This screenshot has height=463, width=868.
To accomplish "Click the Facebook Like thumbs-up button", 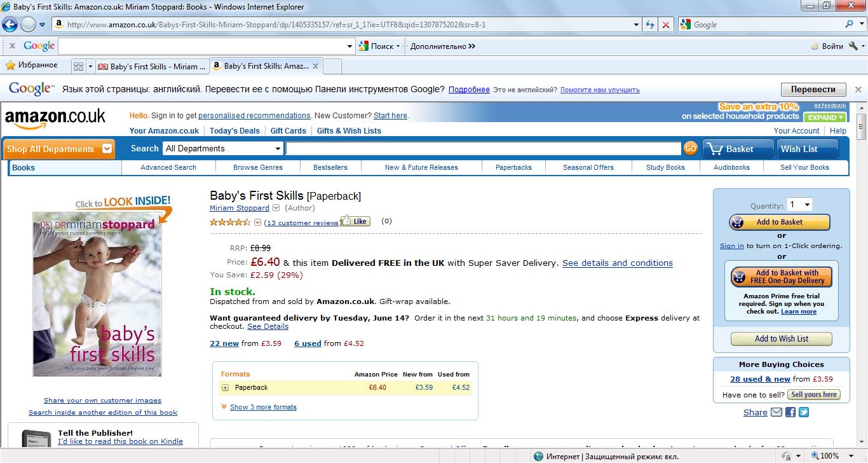I will [x=355, y=221].
